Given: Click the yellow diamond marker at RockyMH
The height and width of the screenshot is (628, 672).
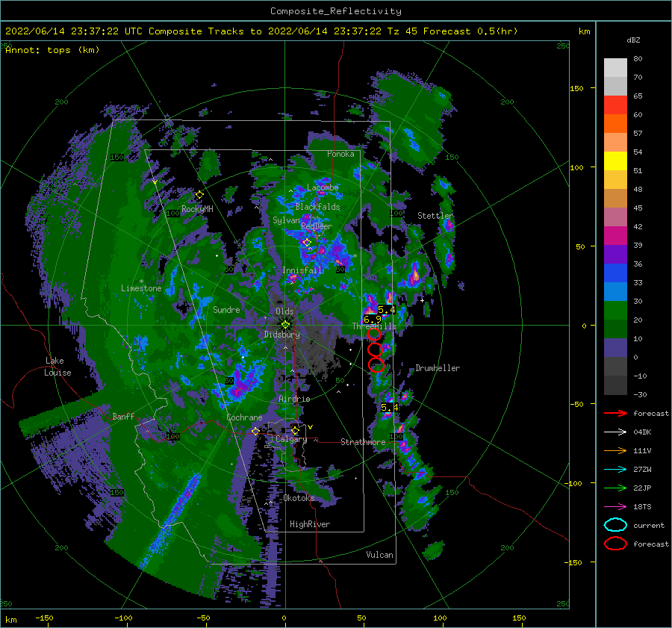Looking at the screenshot, I should (x=199, y=195).
